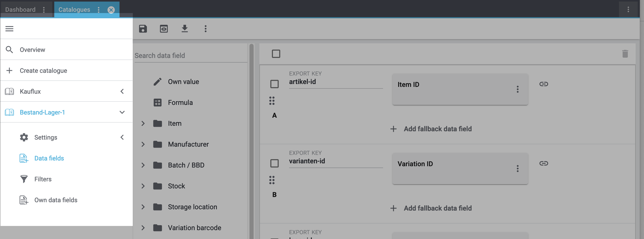Viewport: 644px width, 239px height.
Task: Click the trash delete icon
Action: (x=625, y=54)
